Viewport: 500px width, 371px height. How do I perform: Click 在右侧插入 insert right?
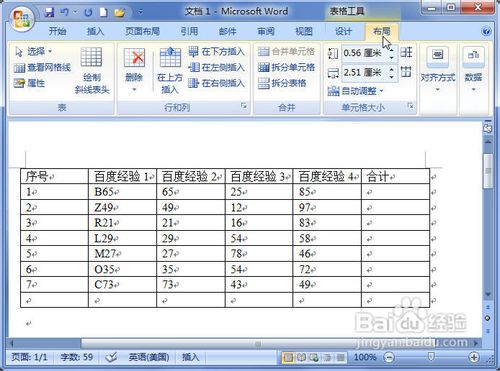pyautogui.click(x=217, y=83)
